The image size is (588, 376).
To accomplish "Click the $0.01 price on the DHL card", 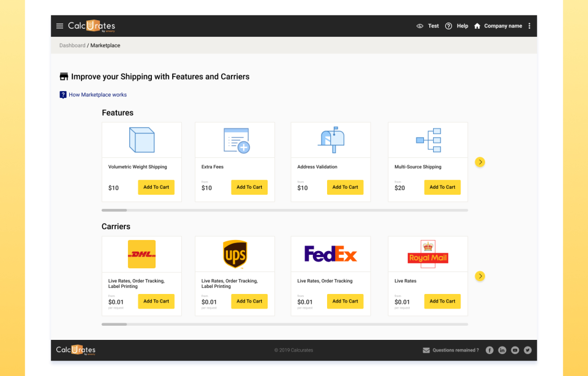I will (x=116, y=302).
